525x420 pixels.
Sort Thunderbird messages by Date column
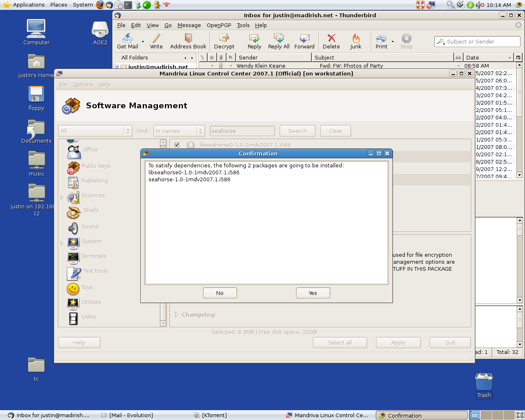489,57
